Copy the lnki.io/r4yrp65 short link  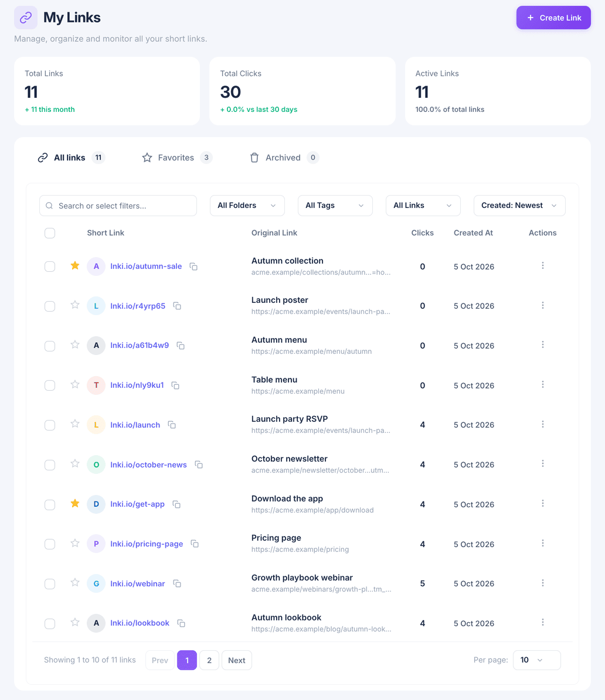(x=177, y=306)
